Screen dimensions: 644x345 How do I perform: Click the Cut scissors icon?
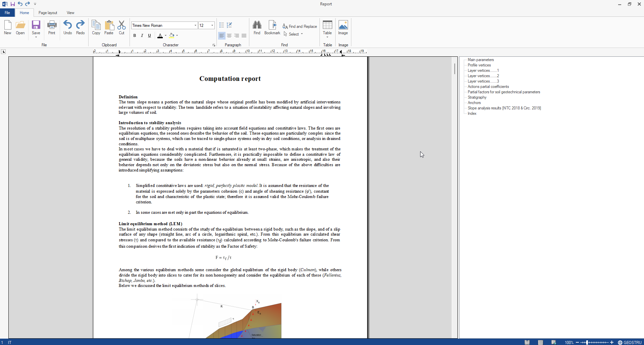click(121, 28)
